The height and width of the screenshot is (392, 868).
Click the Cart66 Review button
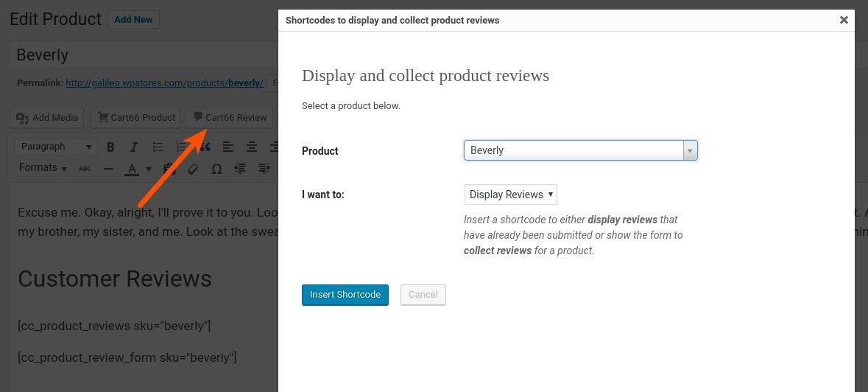click(x=229, y=117)
